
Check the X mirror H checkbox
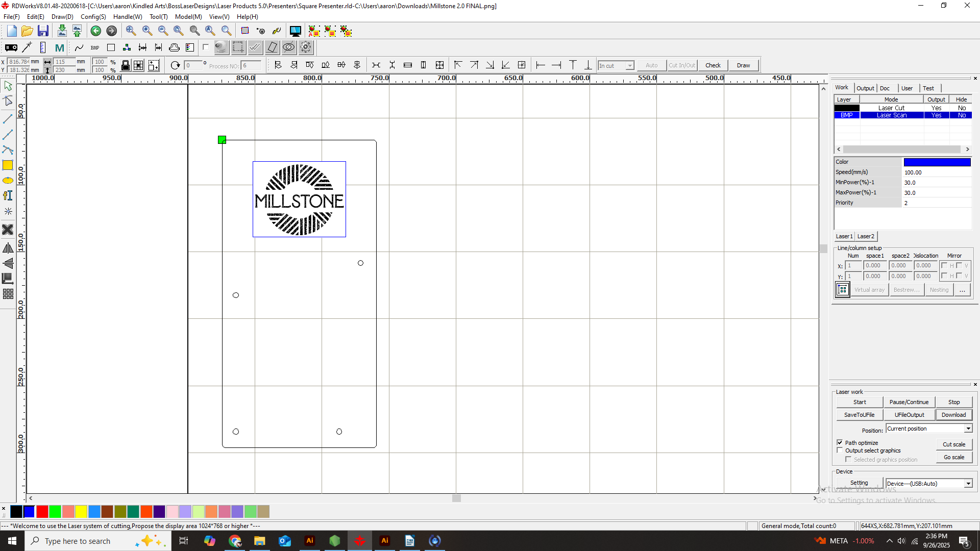click(944, 265)
